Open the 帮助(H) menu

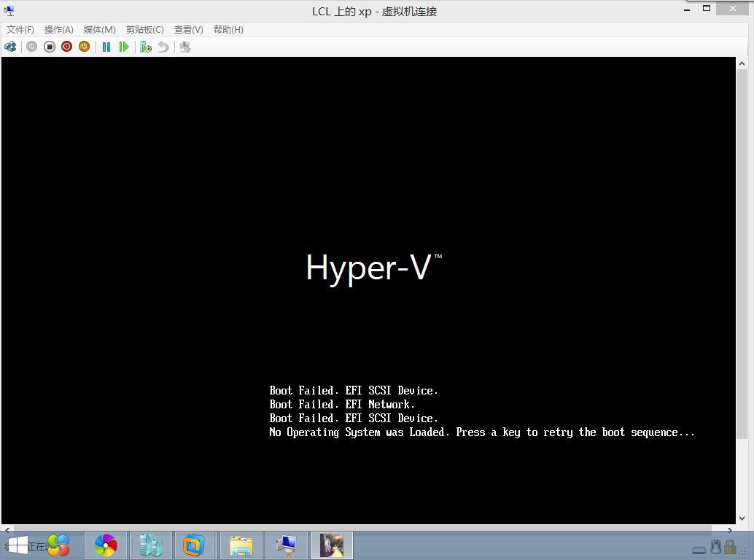tap(228, 30)
